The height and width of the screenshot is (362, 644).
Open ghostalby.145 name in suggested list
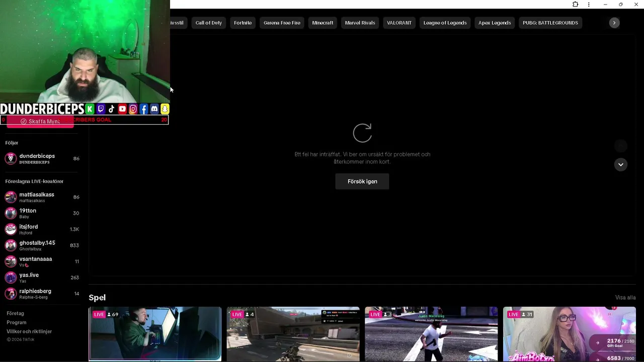tap(37, 243)
